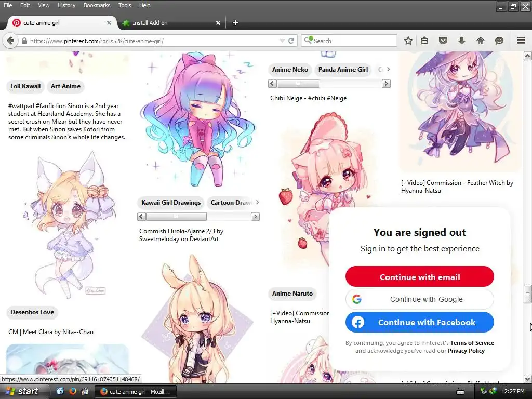
Task: Click the taskbar 'cute anime girl - Mozilla' button
Action: tap(136, 392)
